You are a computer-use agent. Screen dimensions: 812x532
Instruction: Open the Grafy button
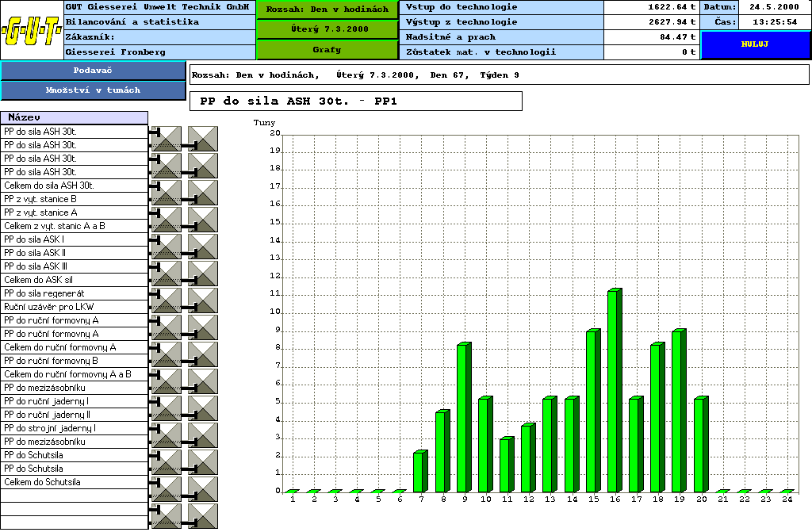click(x=327, y=50)
